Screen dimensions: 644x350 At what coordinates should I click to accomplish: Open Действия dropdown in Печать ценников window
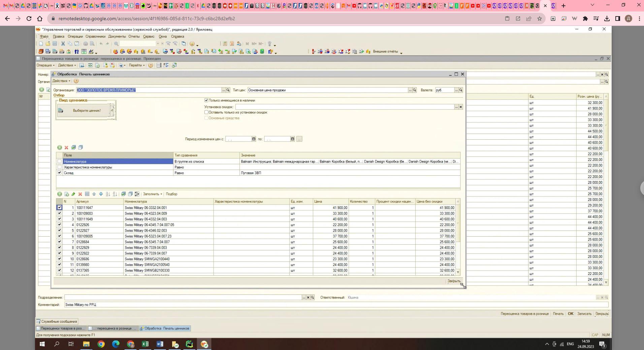pos(61,81)
